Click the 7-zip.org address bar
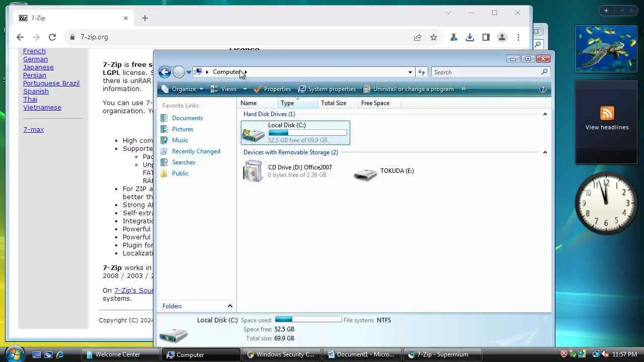644x362 pixels. pos(236,37)
